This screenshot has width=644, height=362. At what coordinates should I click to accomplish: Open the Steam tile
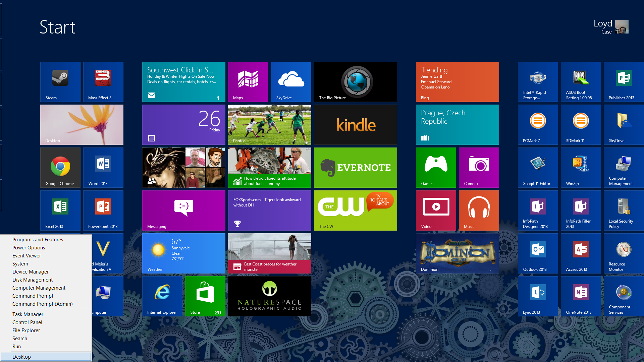coord(60,81)
